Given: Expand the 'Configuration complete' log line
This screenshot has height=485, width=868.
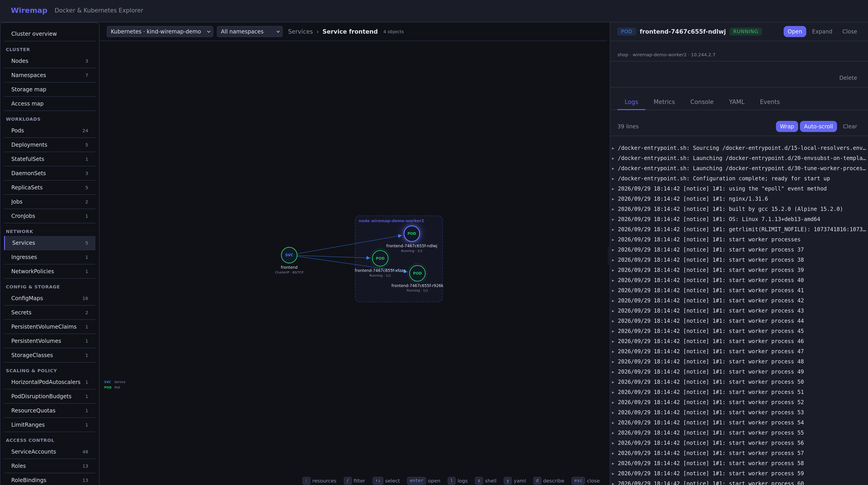Looking at the screenshot, I should (x=613, y=179).
